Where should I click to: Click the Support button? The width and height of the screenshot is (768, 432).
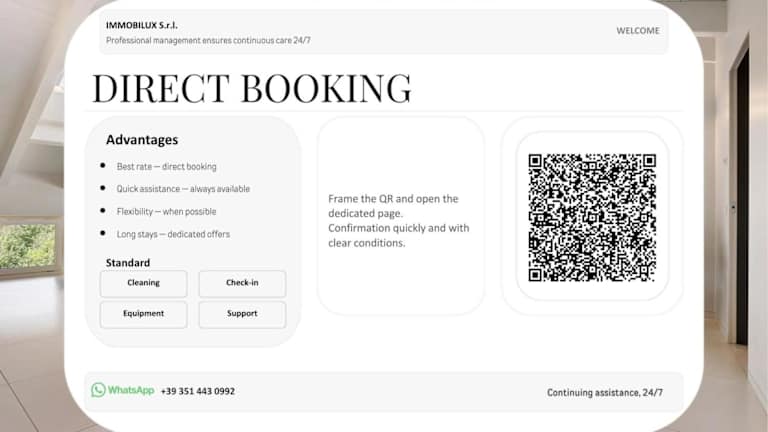pos(242,314)
